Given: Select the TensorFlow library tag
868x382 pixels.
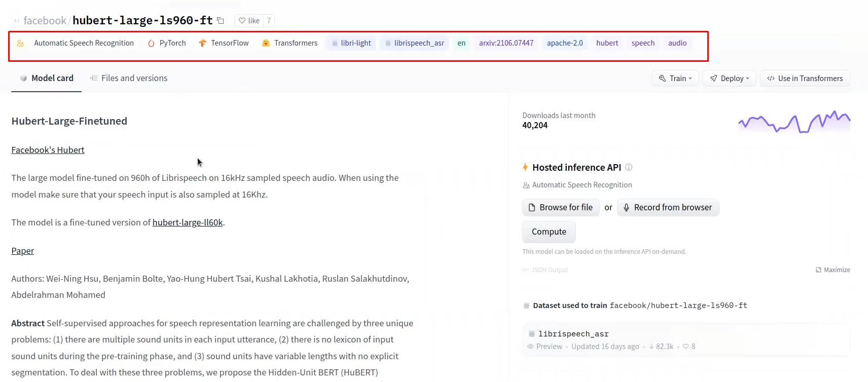Looking at the screenshot, I should point(224,43).
